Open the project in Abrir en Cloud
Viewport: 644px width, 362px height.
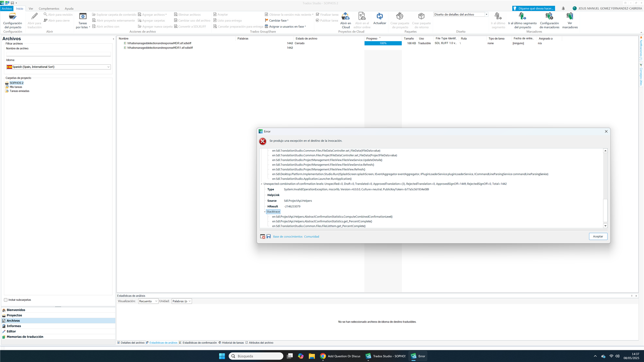click(345, 20)
